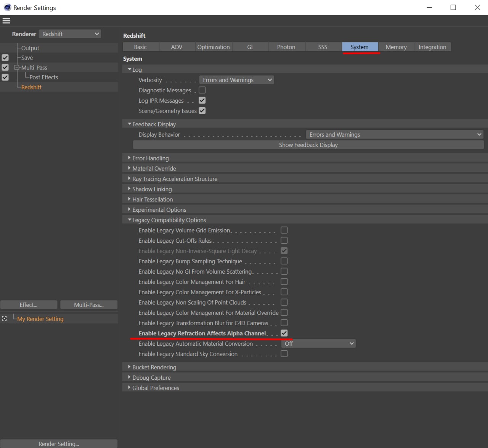Enable Diagnostic Messages checkbox

[202, 90]
